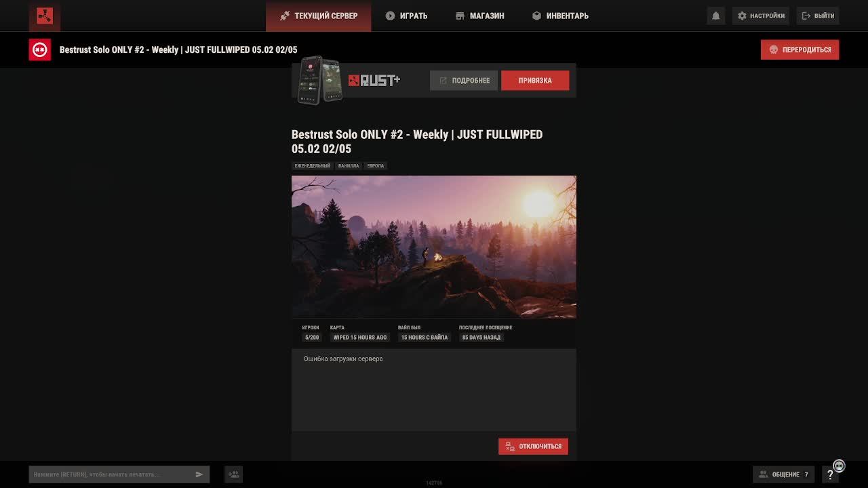This screenshot has height=488, width=868.
Task: Click the 5/200 players value
Action: click(312, 337)
